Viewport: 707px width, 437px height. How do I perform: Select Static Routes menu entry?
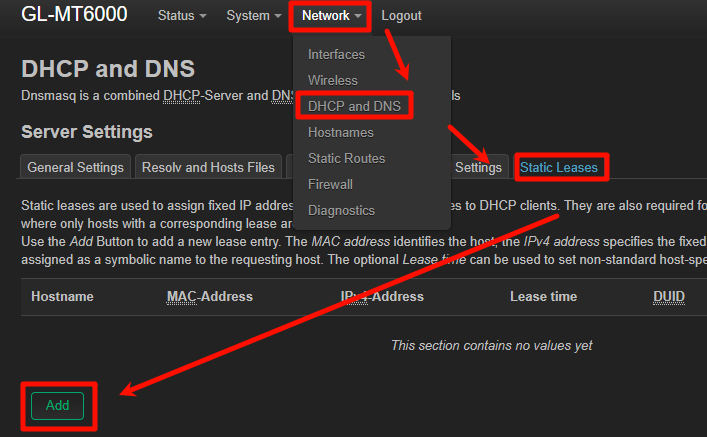pos(346,158)
